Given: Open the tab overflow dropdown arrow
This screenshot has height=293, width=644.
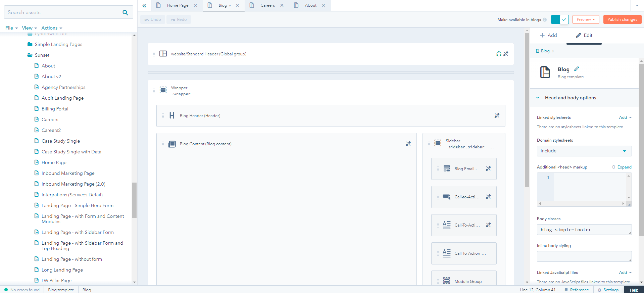Looking at the screenshot, I should (x=637, y=5).
